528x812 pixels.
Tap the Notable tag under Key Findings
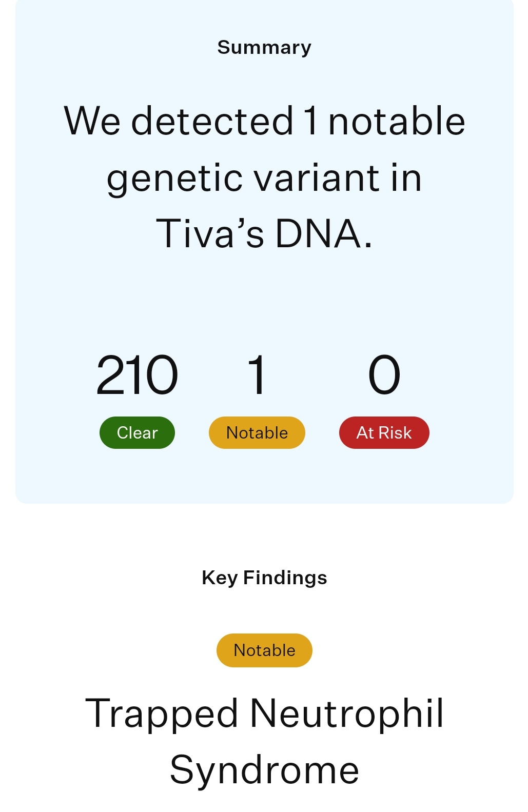264,650
